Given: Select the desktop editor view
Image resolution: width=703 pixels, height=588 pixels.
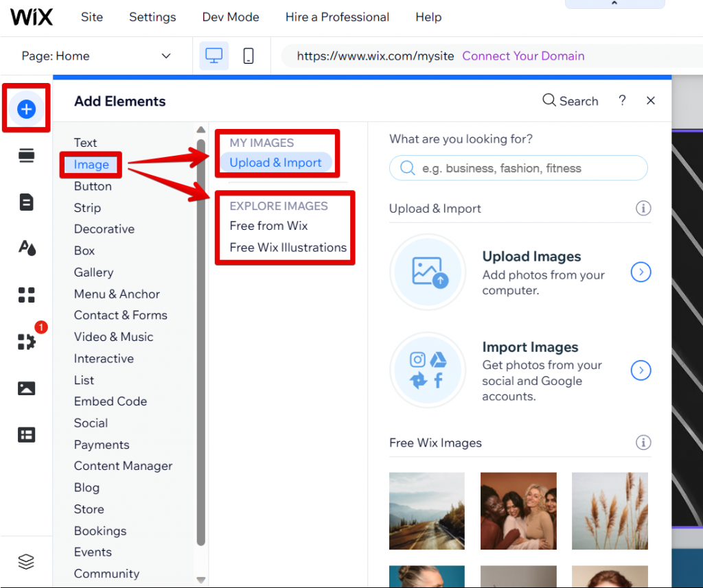Looking at the screenshot, I should [x=214, y=55].
